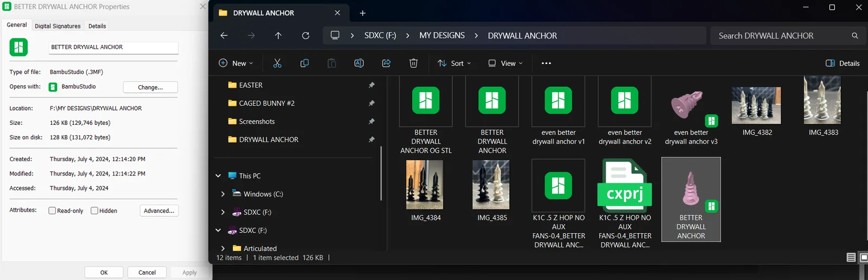Unpin DRYWALL ANCHOR pin icon in sidebar

click(x=372, y=139)
